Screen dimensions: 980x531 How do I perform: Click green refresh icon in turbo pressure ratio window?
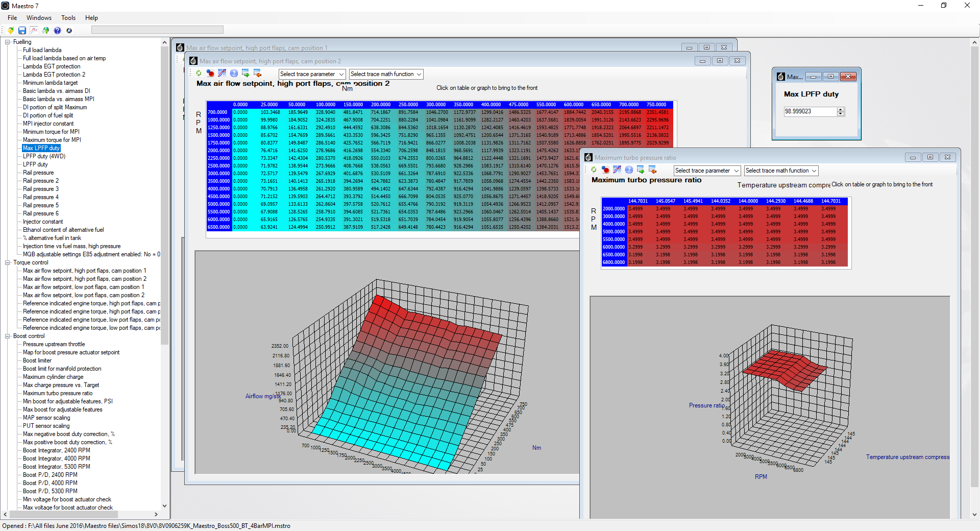594,170
